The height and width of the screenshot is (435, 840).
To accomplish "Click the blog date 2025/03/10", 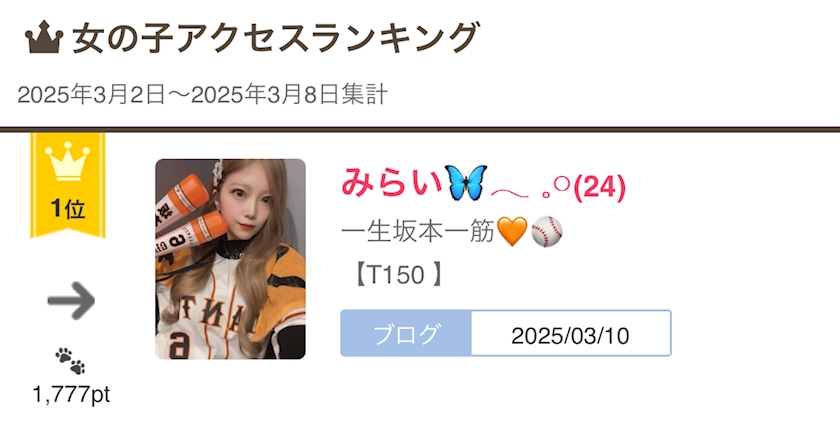I will coord(571,336).
